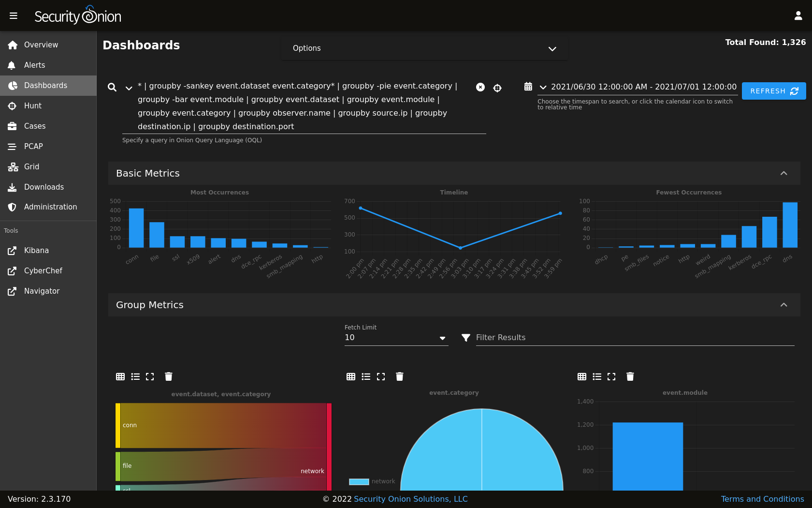The image size is (812, 508).
Task: Click the crosshair hunt icon beside query
Action: pos(497,88)
